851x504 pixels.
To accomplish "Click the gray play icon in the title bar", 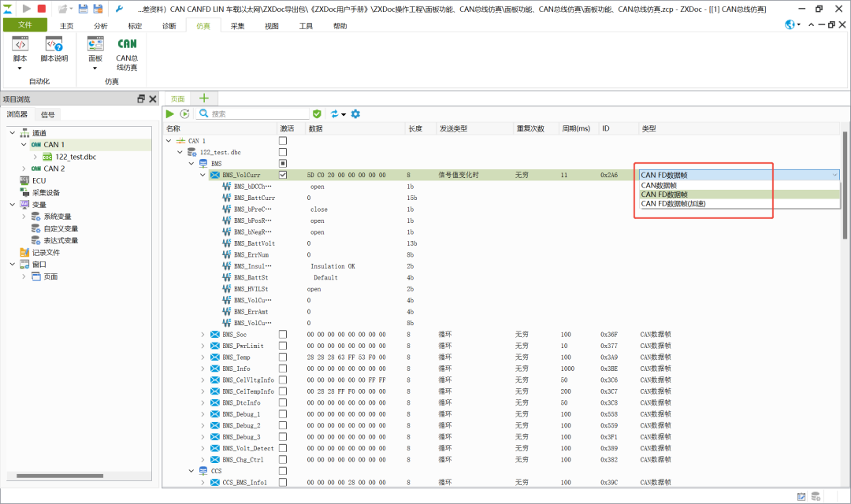I will pos(26,9).
